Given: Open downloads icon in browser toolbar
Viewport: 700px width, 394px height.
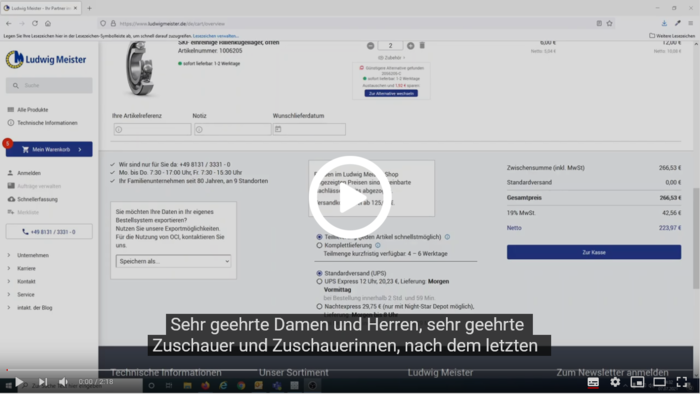Looking at the screenshot, I should 664,23.
